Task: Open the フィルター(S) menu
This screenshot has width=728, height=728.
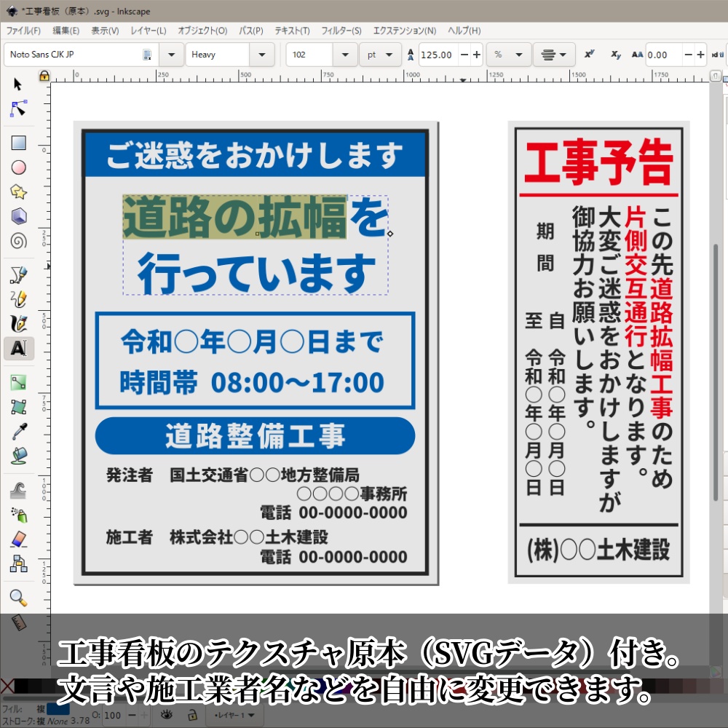Action: pos(341,31)
